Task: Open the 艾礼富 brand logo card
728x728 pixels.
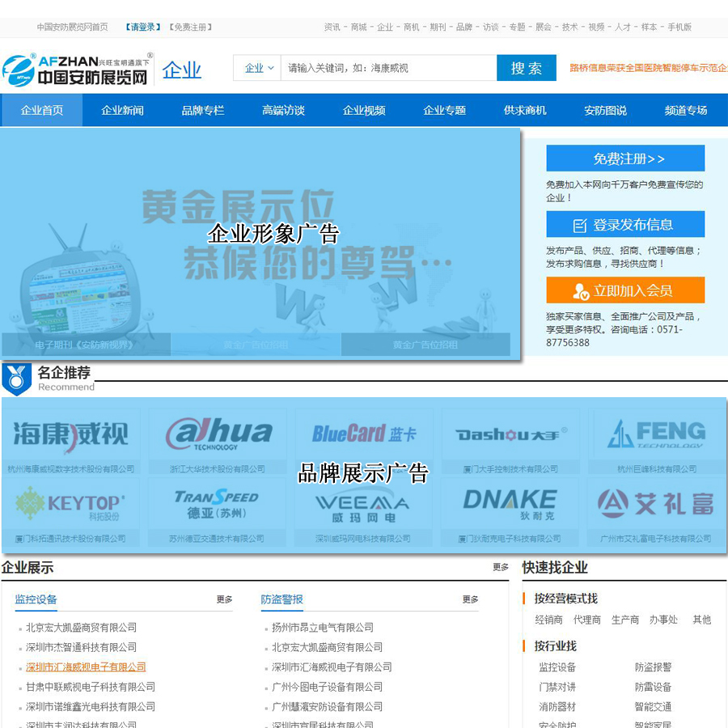Action: pos(655,512)
